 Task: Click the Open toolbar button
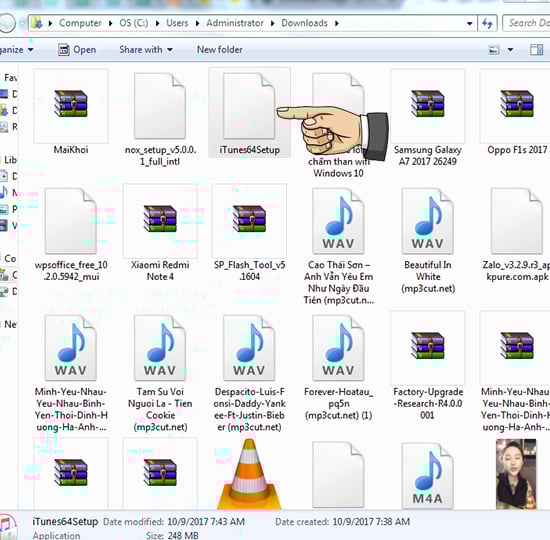pos(77,50)
